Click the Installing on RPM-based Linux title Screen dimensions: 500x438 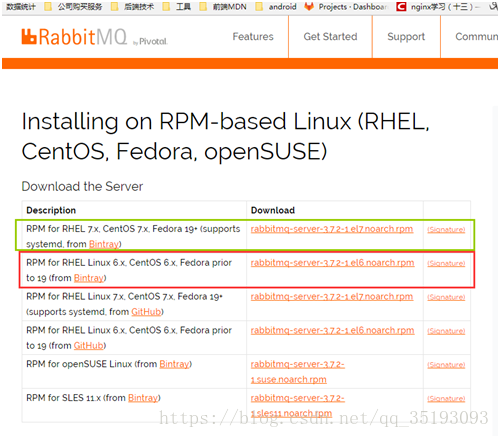coord(226,136)
